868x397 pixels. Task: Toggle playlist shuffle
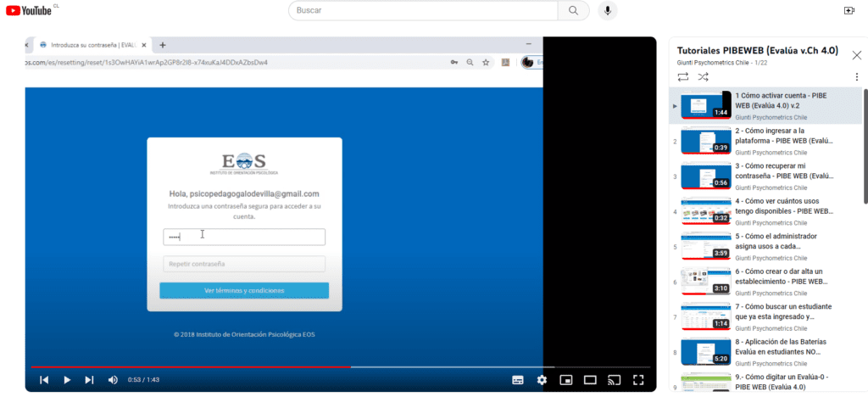pyautogui.click(x=704, y=76)
